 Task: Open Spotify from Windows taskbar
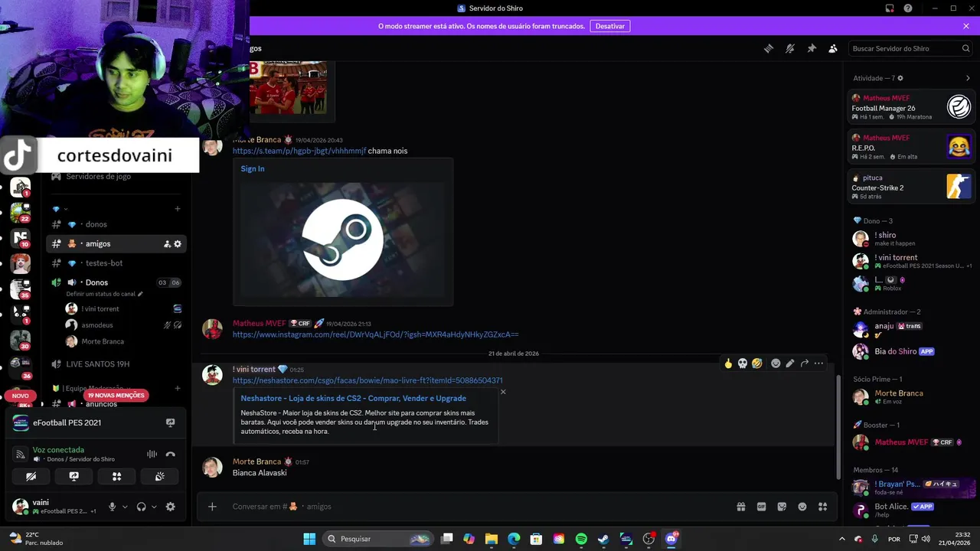[581, 539]
